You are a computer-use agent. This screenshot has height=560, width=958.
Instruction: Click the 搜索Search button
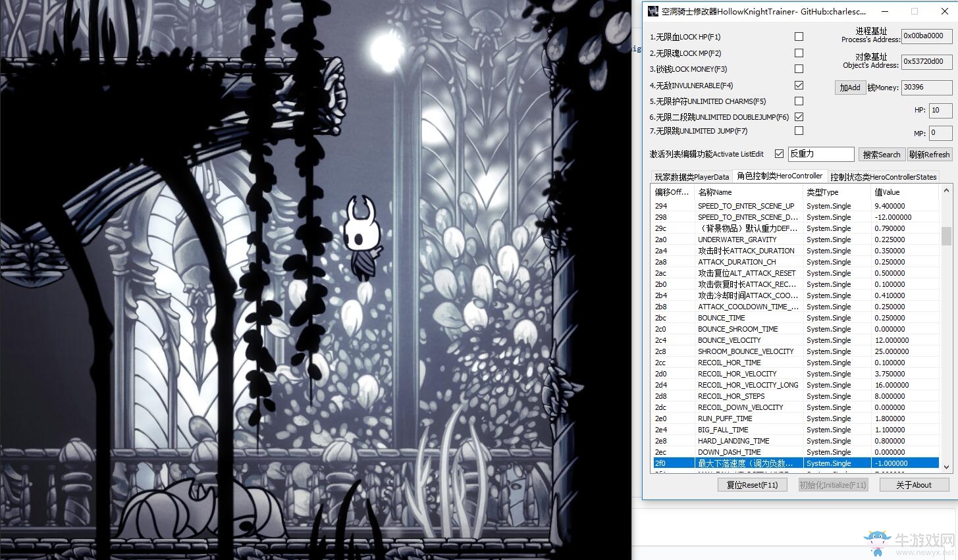point(882,155)
